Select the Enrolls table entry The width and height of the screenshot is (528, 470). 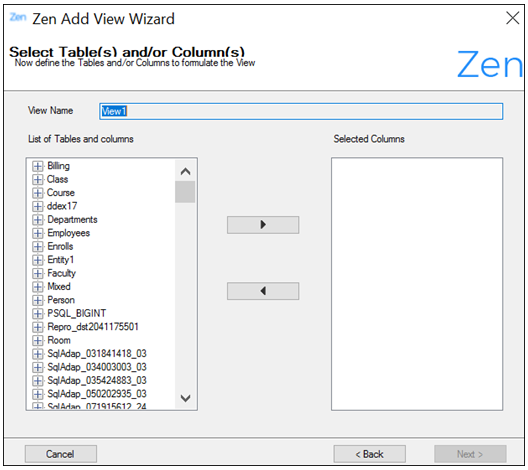click(x=60, y=246)
